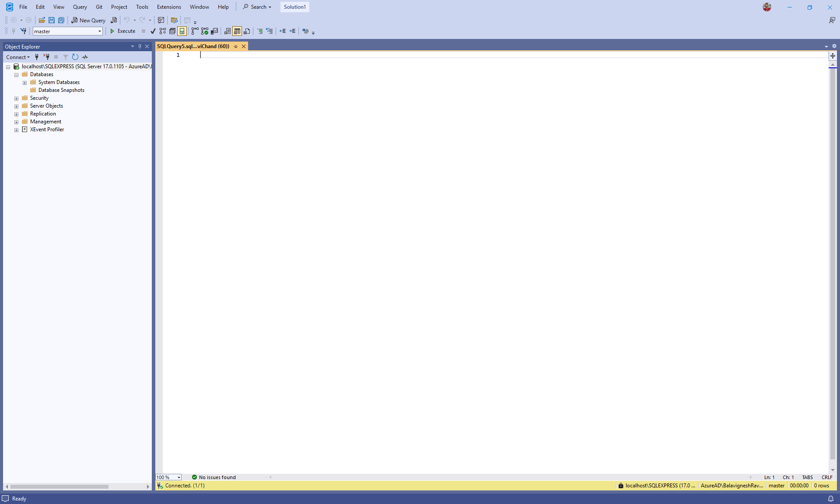Open the Connect dropdown in Object Explorer
The image size is (840, 504).
[x=18, y=57]
